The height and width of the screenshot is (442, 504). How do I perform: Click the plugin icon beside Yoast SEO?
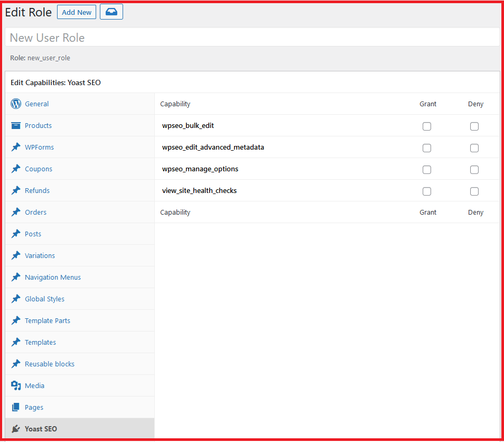click(16, 429)
